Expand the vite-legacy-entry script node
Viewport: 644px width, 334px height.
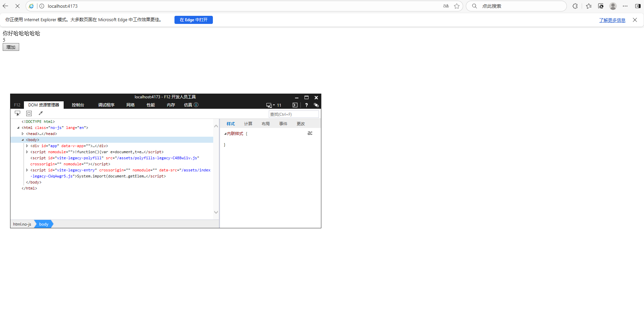(x=27, y=170)
